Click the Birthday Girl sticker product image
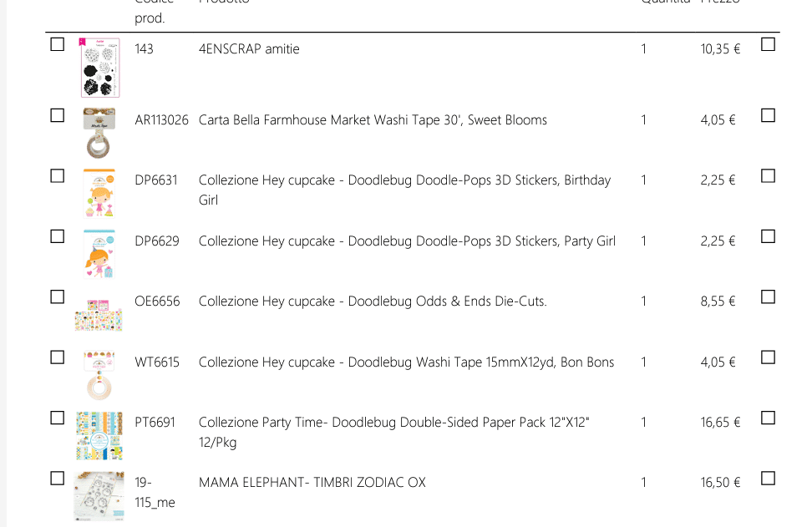The width and height of the screenshot is (812, 527). point(99,193)
